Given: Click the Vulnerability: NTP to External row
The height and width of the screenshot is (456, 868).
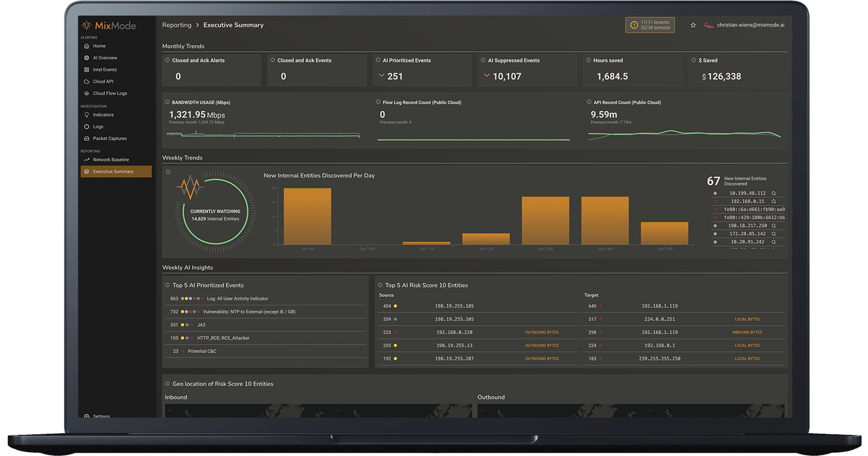Looking at the screenshot, I should click(x=265, y=312).
